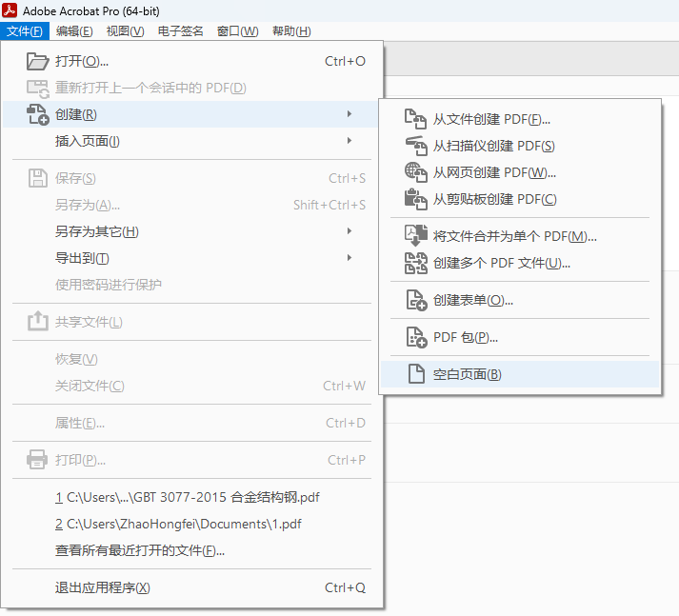Screen dimensions: 679x616
Task: Choose 从文件创建 PDF(F)... in submenu
Action: click(x=520, y=119)
